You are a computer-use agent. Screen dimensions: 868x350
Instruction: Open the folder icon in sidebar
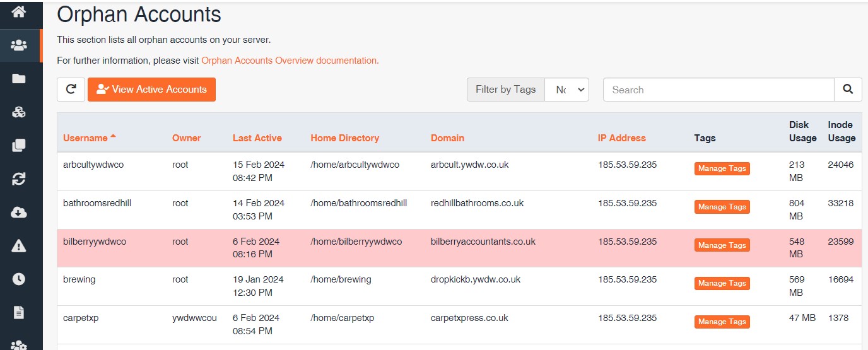(19, 79)
